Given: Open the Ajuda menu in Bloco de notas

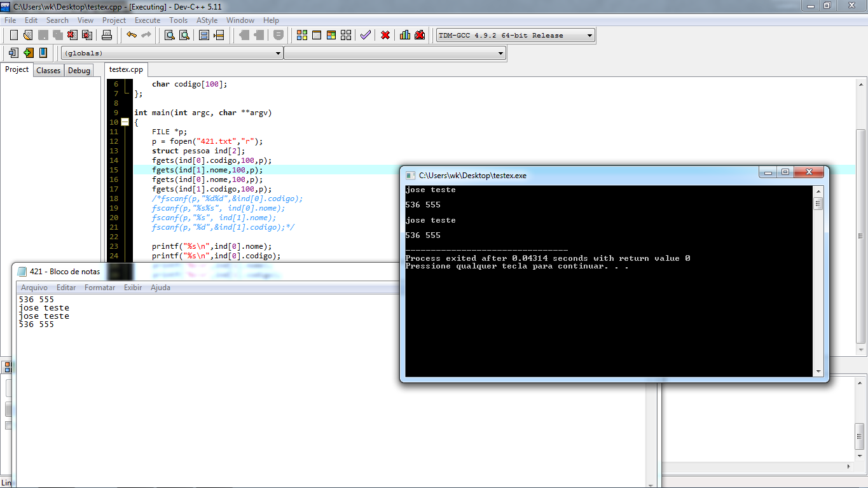Looking at the screenshot, I should (160, 288).
